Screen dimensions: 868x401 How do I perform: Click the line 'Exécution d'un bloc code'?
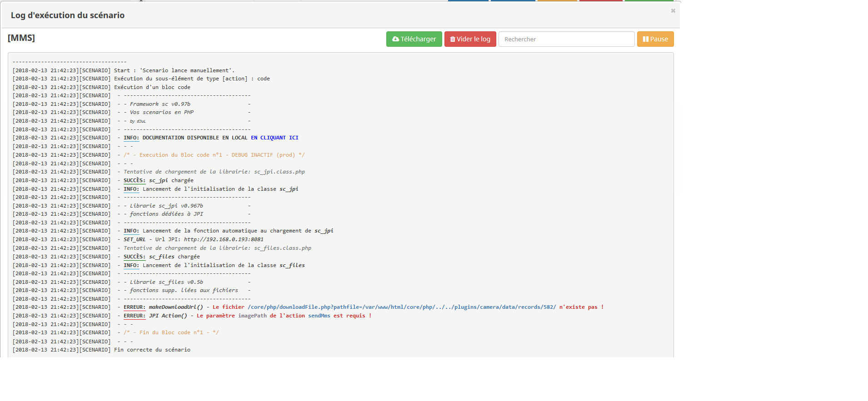(101, 87)
